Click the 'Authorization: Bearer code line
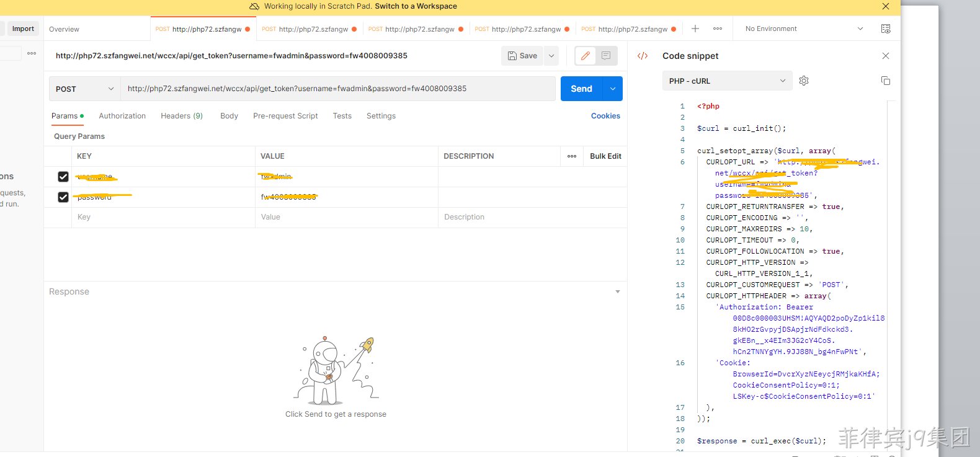This screenshot has width=980, height=457. pos(764,307)
